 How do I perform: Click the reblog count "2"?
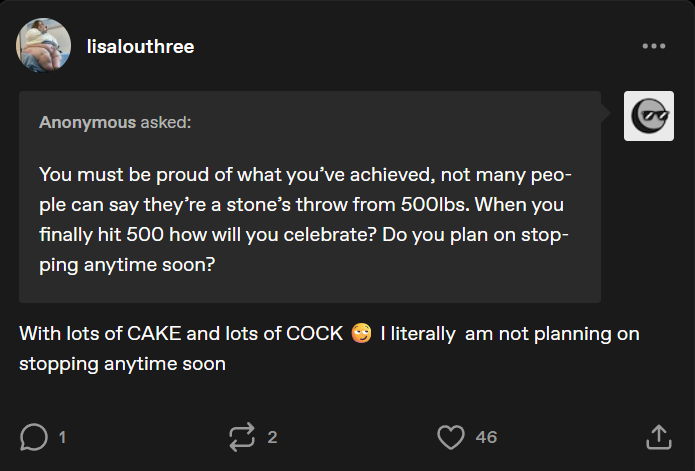272,437
